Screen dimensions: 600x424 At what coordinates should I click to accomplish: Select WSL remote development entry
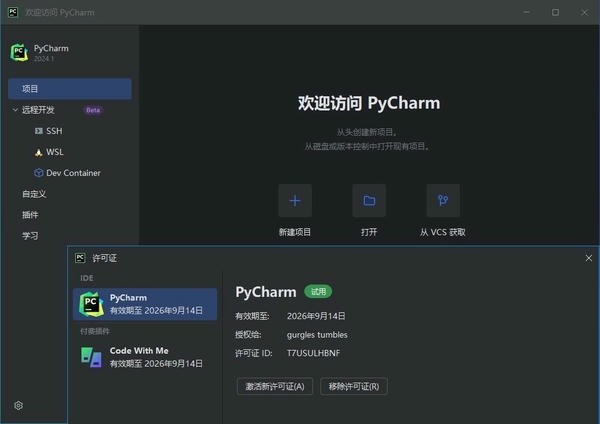[x=55, y=152]
